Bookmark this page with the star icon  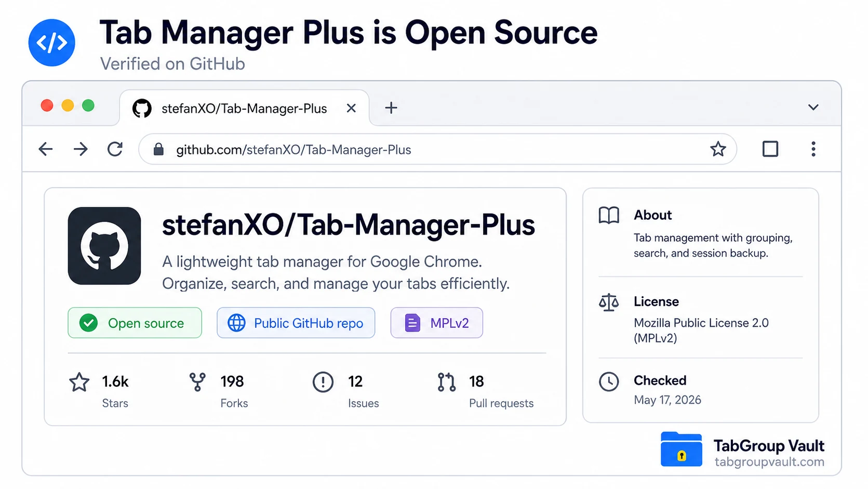tap(718, 149)
